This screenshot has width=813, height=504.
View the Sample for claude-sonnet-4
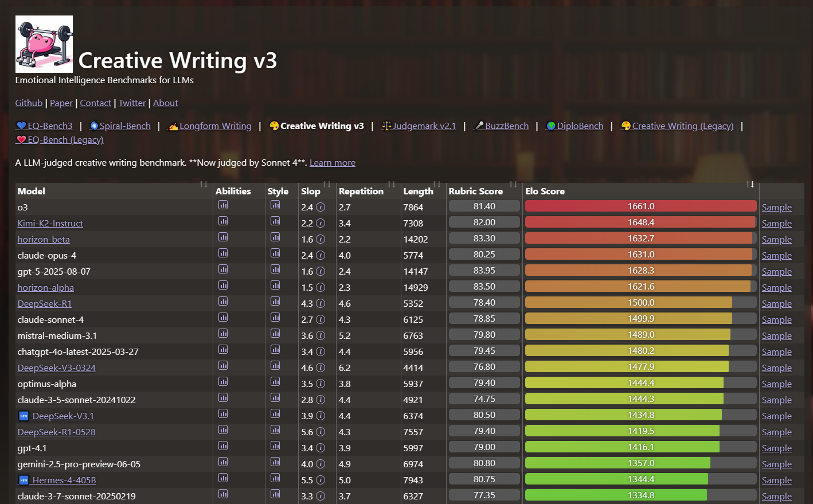[777, 320]
